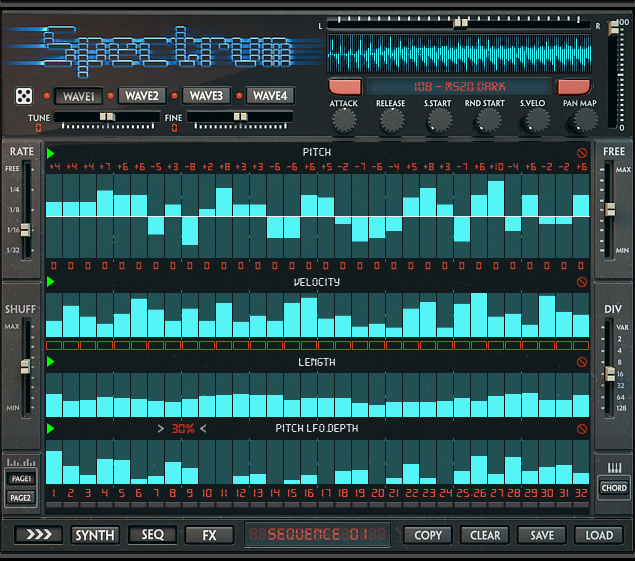Click the right arrow before 30% value
The image size is (635, 561).
pos(160,429)
